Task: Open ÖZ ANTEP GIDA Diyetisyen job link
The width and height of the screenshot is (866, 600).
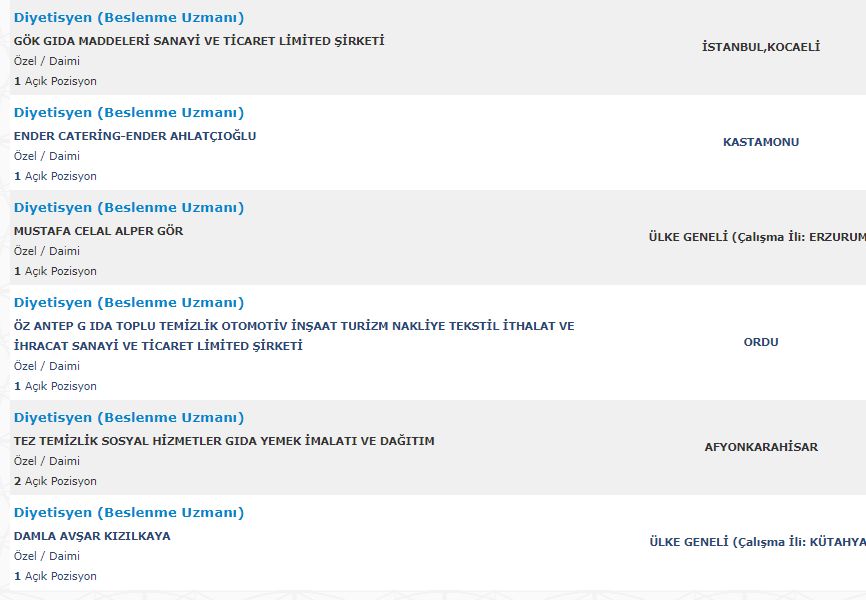Action: pos(129,303)
